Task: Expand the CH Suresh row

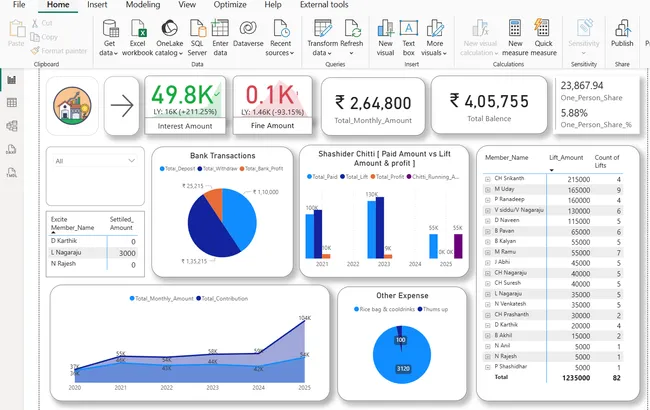Action: click(488, 284)
